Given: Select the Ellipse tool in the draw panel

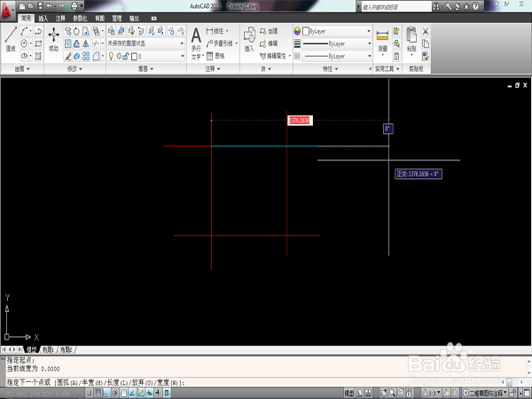Looking at the screenshot, I should (x=25, y=56).
